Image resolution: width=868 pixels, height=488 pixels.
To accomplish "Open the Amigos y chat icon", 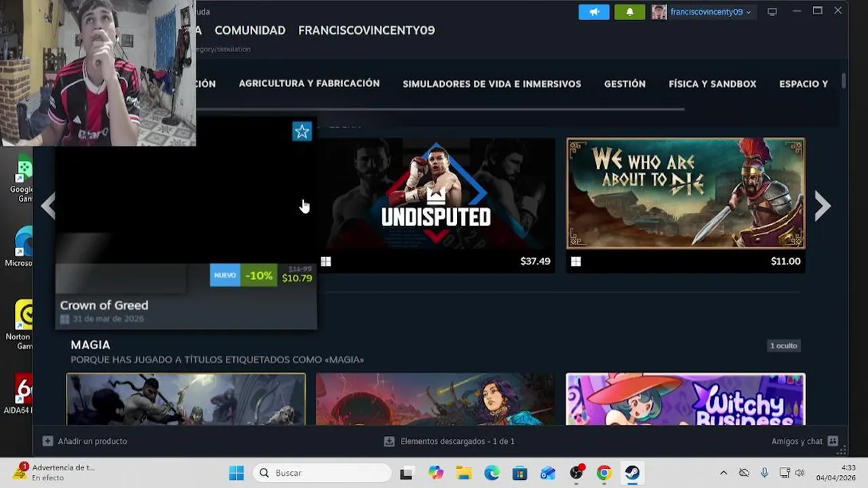I will click(x=833, y=441).
